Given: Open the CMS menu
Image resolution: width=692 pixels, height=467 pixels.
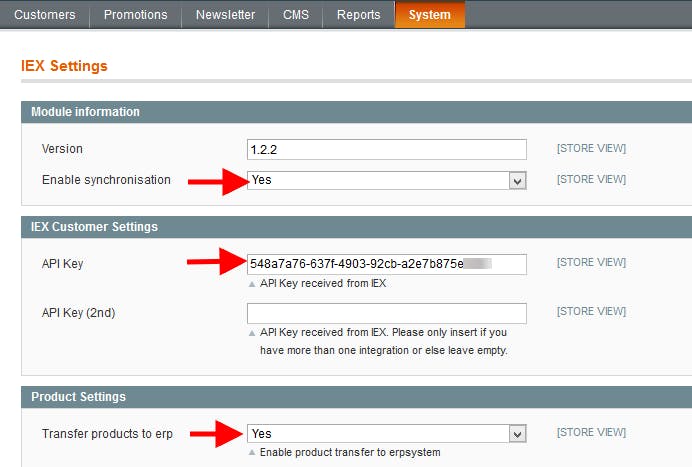Looking at the screenshot, I should pos(296,15).
